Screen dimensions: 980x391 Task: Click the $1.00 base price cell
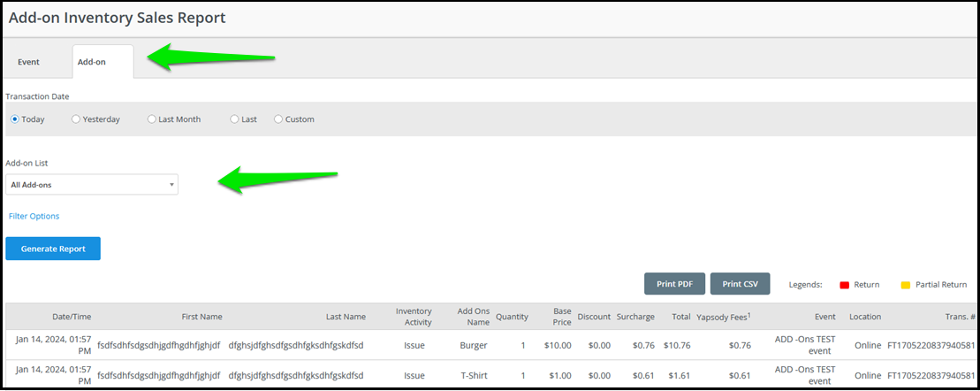coord(560,375)
